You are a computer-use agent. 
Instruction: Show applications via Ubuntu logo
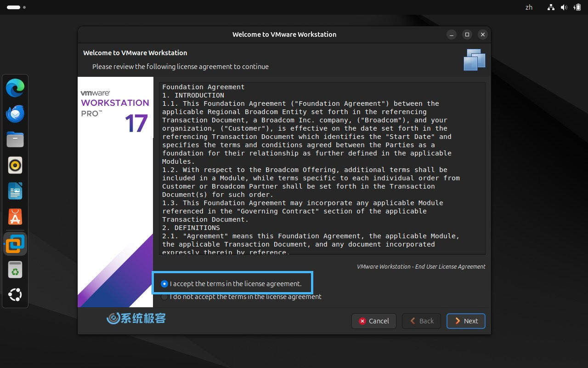(x=15, y=295)
